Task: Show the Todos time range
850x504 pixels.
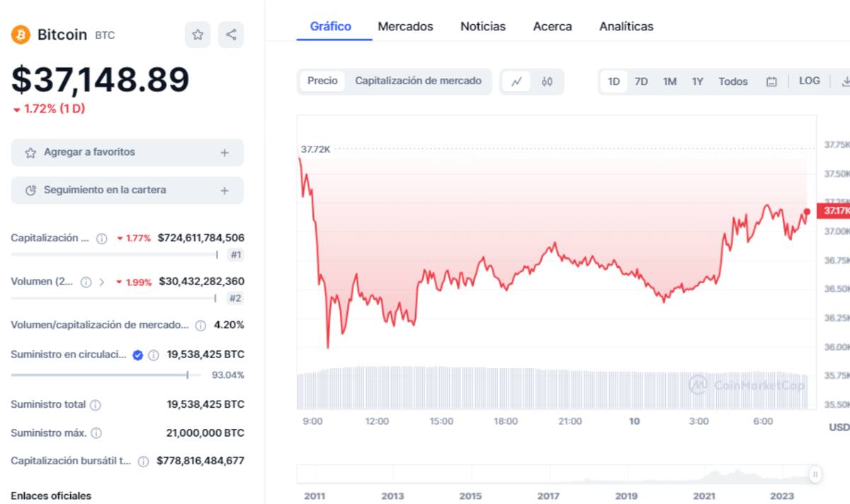Action: click(732, 81)
